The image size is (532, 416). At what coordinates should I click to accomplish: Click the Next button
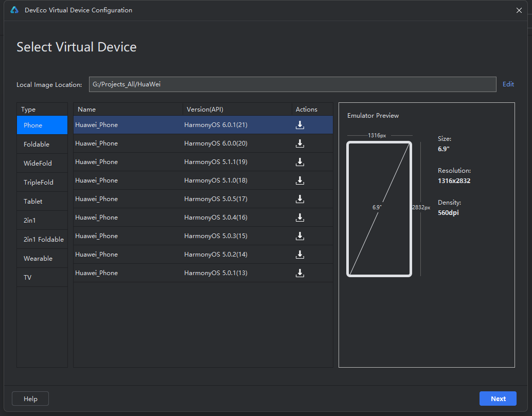[x=498, y=399]
